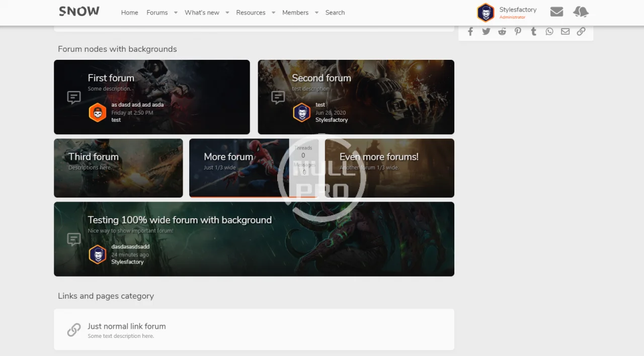Click the Reddit share icon
This screenshot has height=356, width=644.
click(x=502, y=32)
